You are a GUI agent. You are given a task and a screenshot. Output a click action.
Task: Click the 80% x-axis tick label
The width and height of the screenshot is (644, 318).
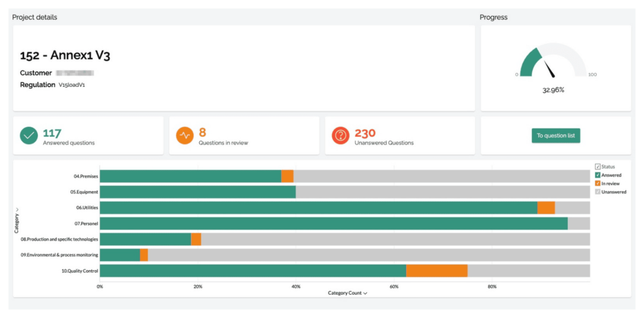[492, 287]
